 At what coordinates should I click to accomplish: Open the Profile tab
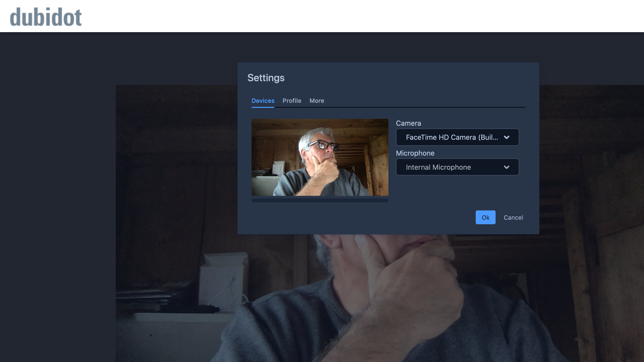point(292,101)
